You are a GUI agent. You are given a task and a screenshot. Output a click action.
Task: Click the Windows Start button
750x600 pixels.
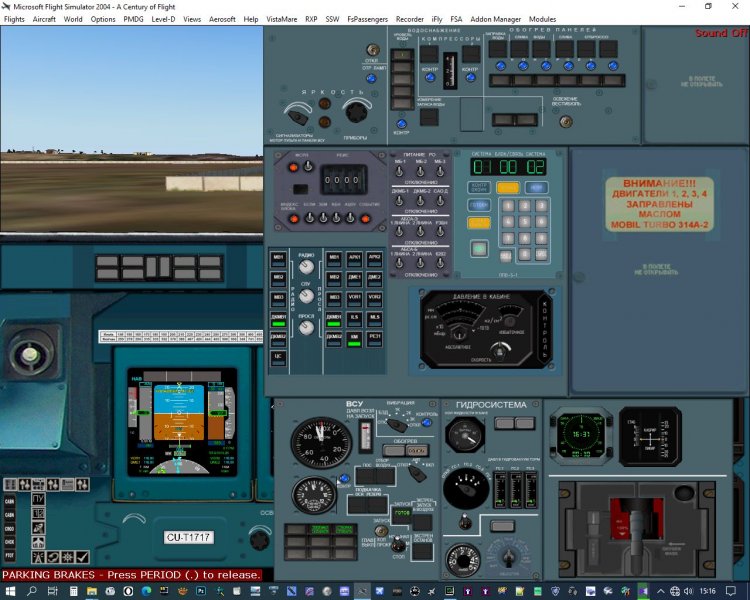[10, 591]
